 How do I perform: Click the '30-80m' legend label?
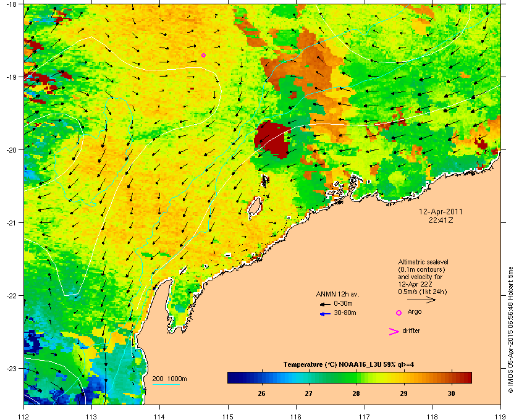345,313
